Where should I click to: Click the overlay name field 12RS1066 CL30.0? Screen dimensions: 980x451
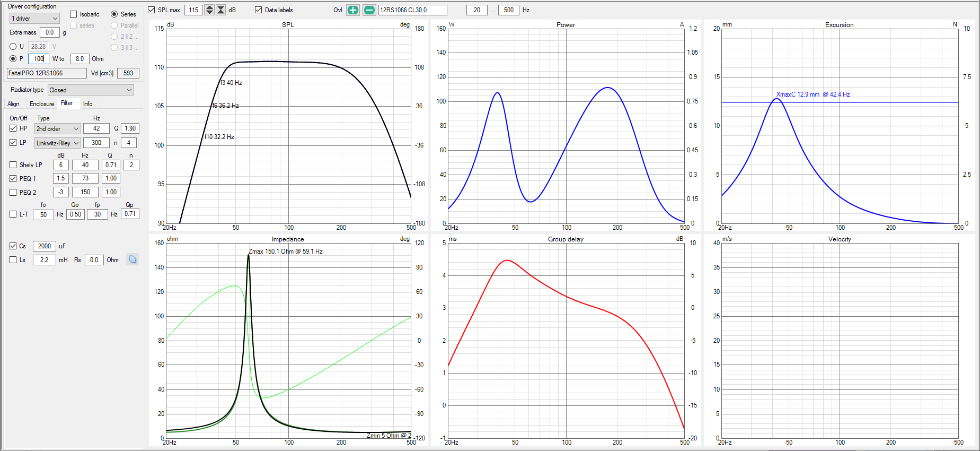click(412, 10)
